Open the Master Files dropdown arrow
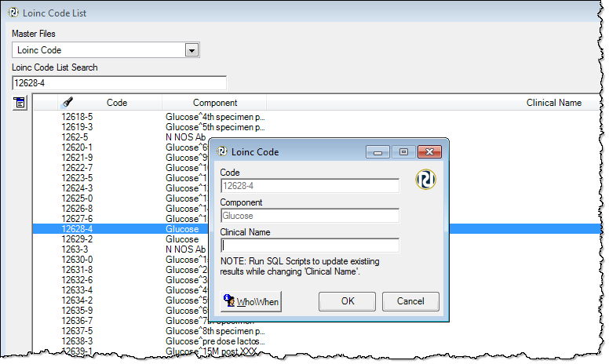The height and width of the screenshot is (364, 609). point(191,50)
